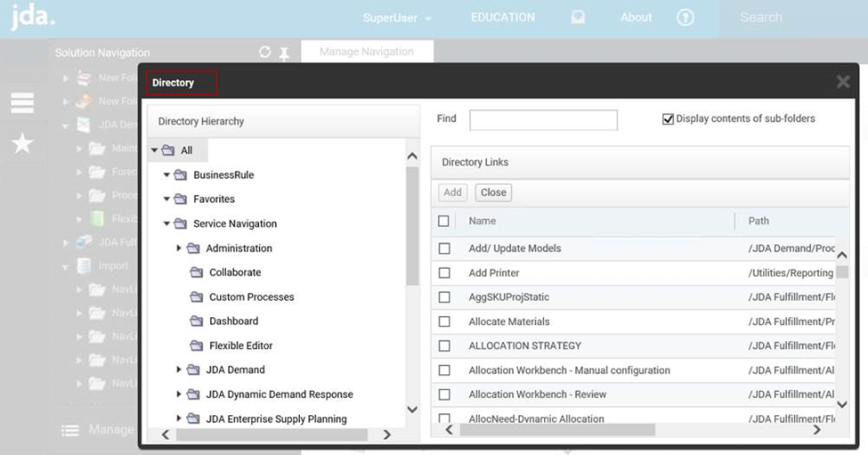
Task: Click 'ALLOCATION STRATEGY' name cell
Action: tap(524, 346)
